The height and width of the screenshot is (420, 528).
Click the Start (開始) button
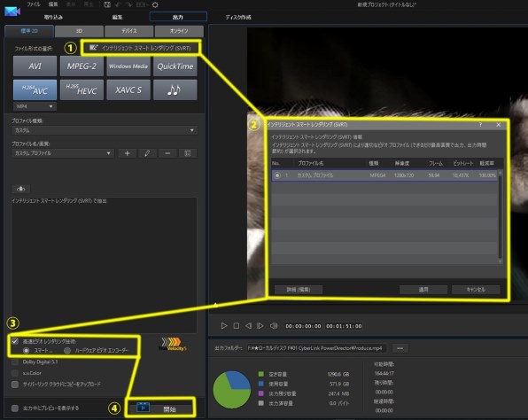point(160,408)
